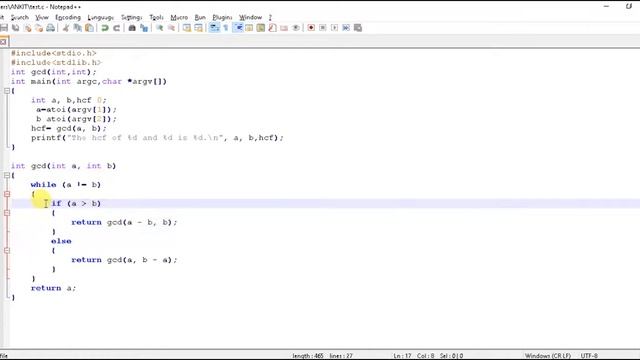Toggle file Monitoring eye icon
Screen dimensions: 640x360
[x=296, y=28]
